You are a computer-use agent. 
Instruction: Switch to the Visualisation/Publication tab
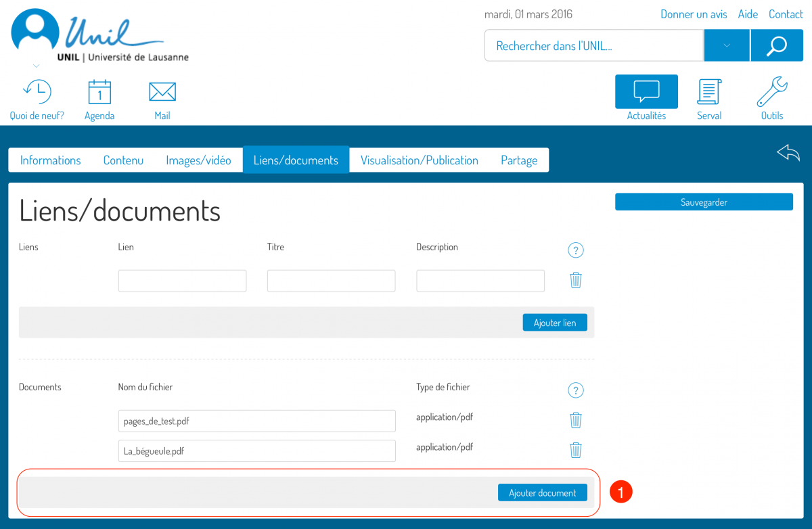(x=419, y=160)
